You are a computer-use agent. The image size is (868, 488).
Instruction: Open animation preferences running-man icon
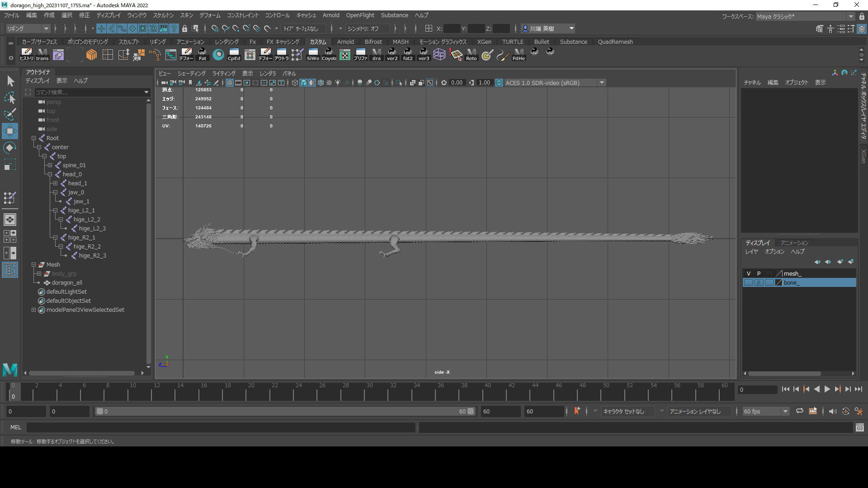click(x=859, y=411)
